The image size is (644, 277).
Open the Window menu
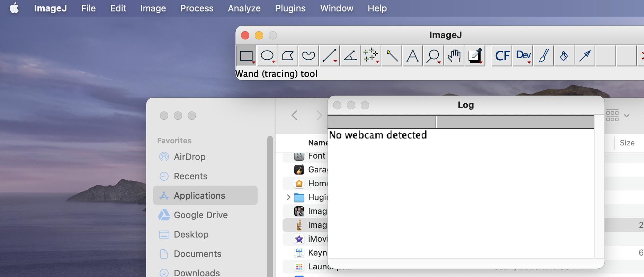pyautogui.click(x=337, y=8)
